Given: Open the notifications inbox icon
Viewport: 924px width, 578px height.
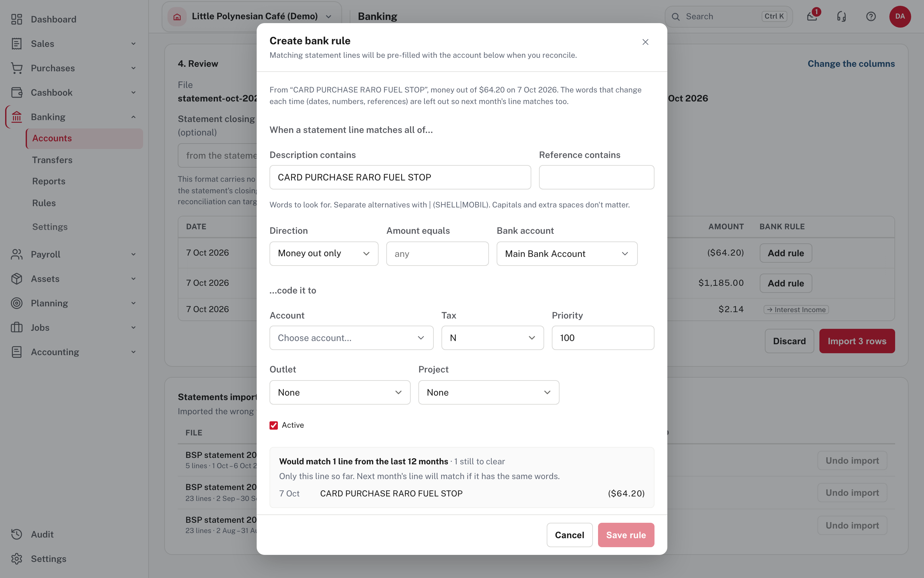Looking at the screenshot, I should click(812, 16).
